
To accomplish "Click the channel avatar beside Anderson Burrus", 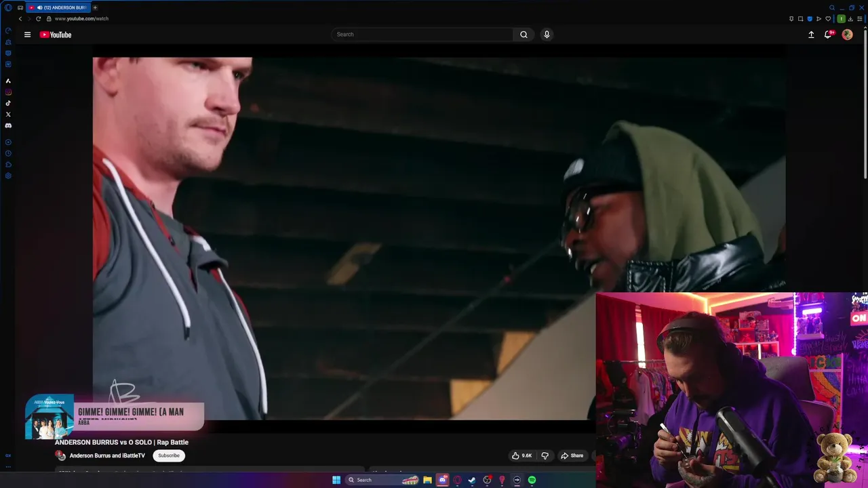I will [60, 455].
